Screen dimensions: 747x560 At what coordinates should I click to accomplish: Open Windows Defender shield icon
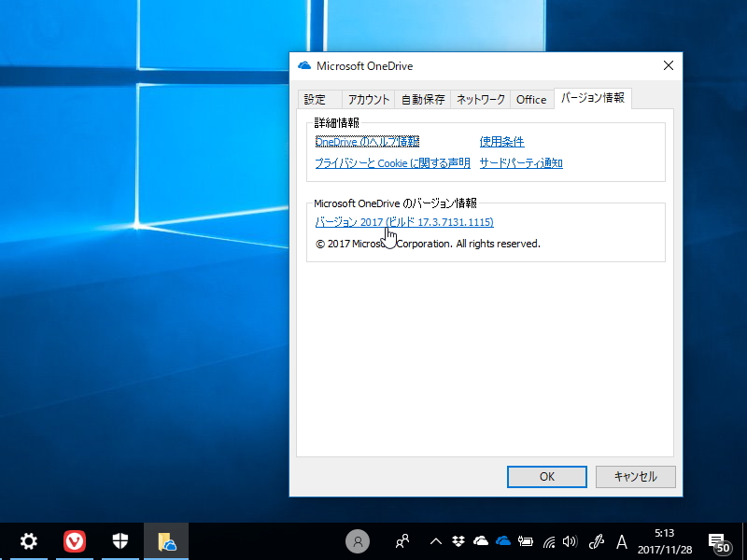tap(120, 541)
